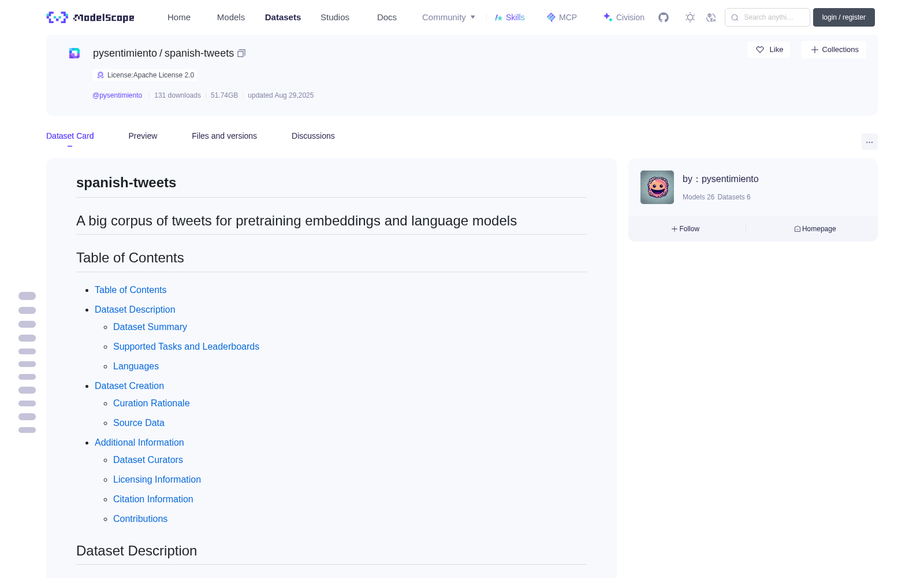Open the GitHub icon link
The width and height of the screenshot is (924, 578).
pos(664,17)
